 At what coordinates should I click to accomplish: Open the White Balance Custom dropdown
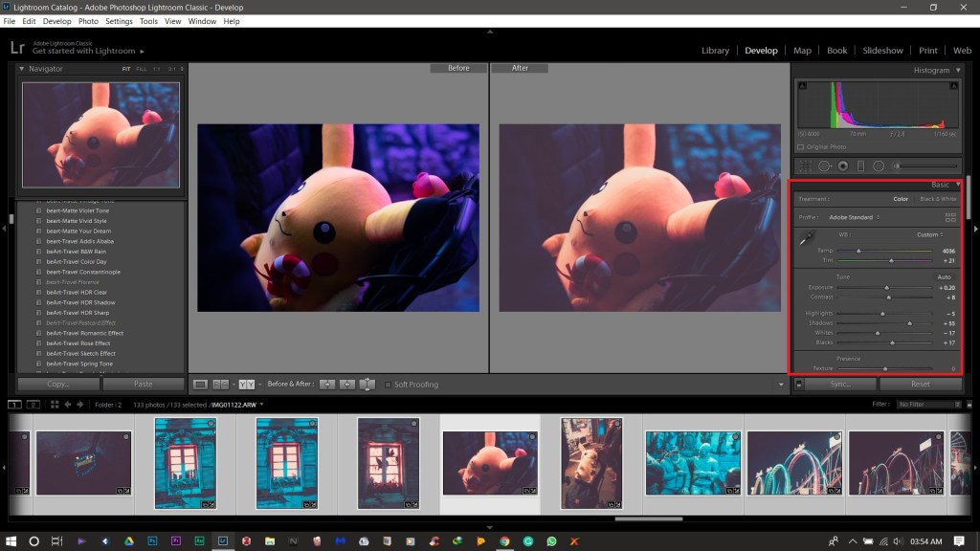[x=929, y=234]
